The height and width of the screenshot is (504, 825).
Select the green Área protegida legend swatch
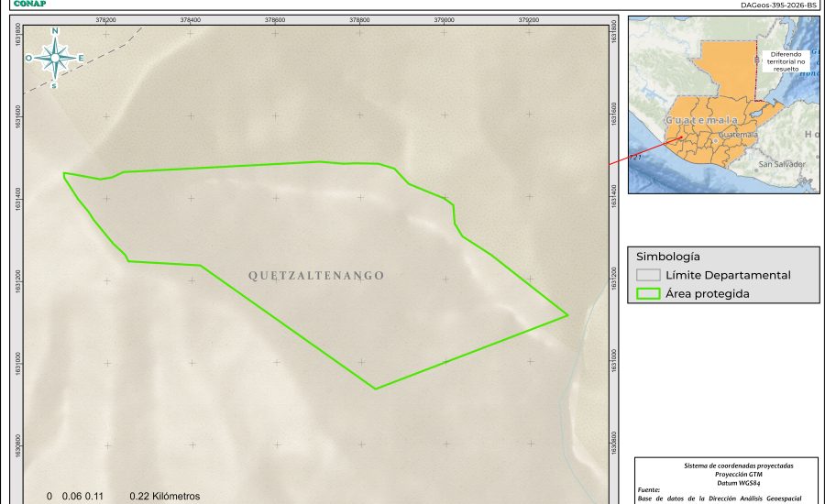click(649, 294)
